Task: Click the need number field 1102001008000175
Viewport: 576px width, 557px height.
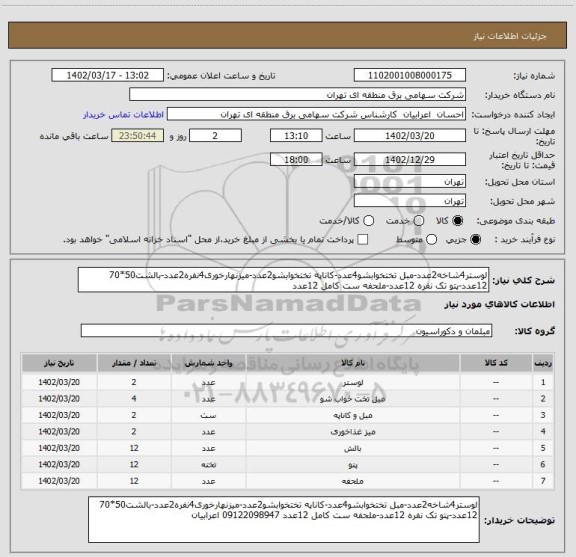Action: 410,75
